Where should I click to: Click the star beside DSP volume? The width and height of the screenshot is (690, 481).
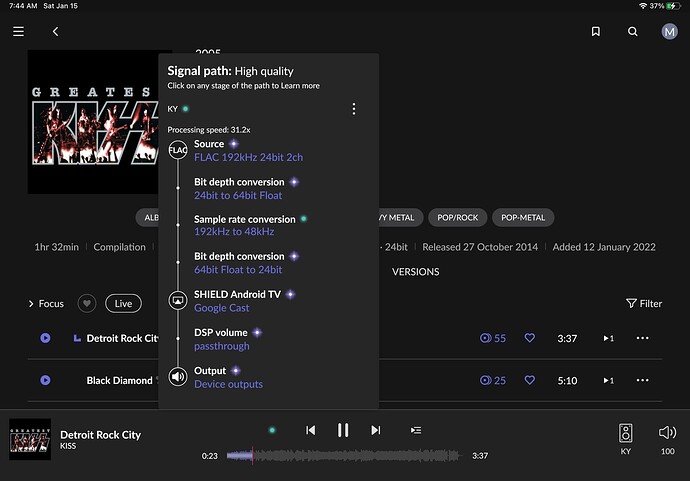pyautogui.click(x=257, y=333)
